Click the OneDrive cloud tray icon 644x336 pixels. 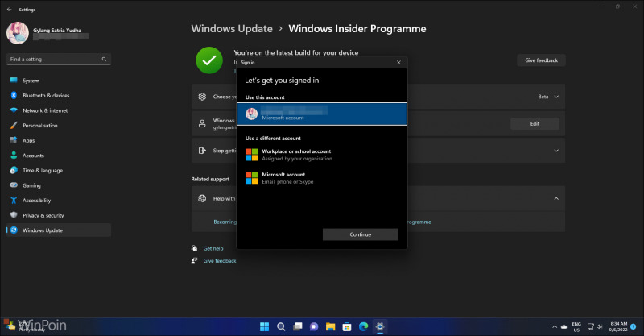point(564,327)
